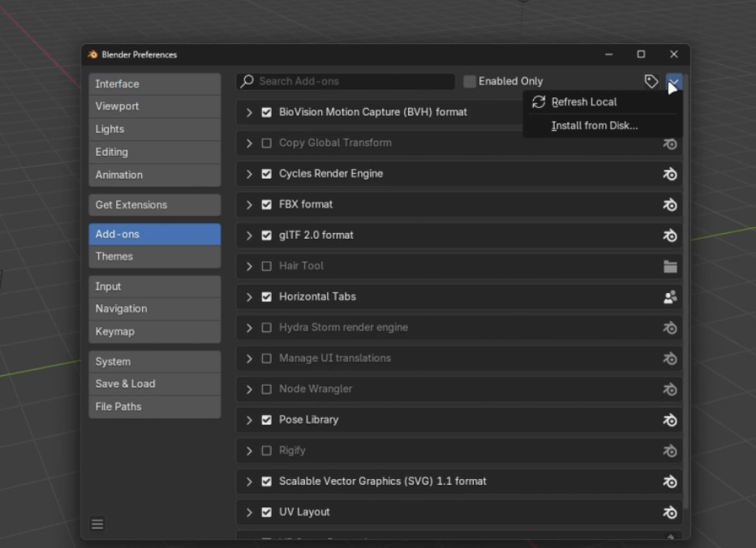Click the Blender logo on SVG format row
Screen dimensions: 756x548
click(670, 481)
